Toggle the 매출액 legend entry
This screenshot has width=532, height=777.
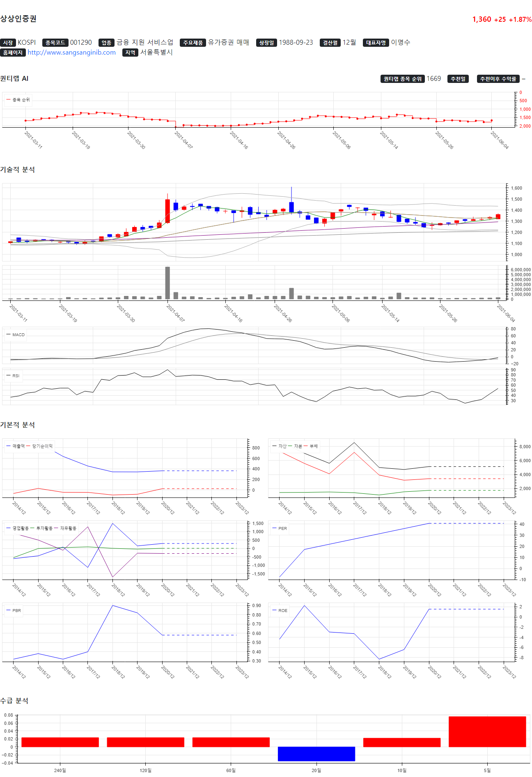16,446
